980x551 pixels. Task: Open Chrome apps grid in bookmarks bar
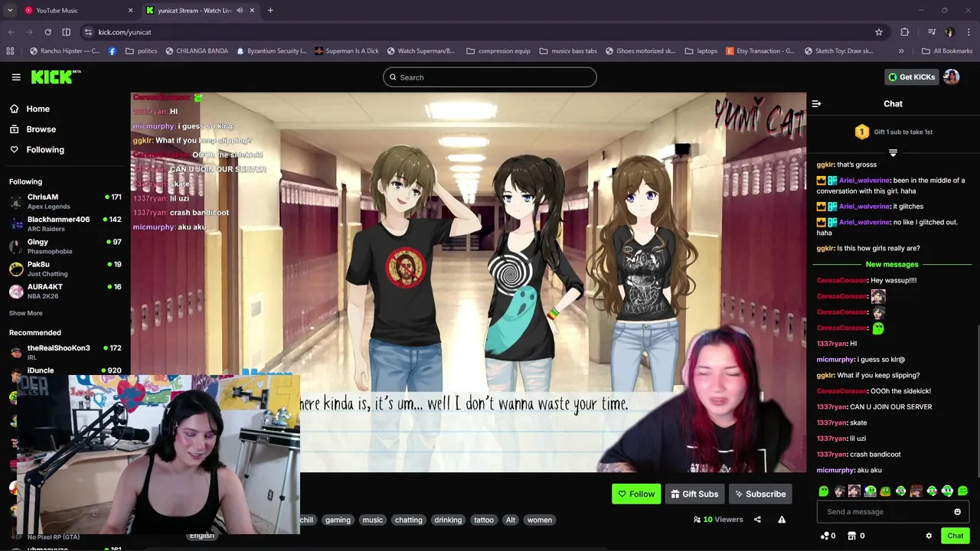click(x=10, y=51)
